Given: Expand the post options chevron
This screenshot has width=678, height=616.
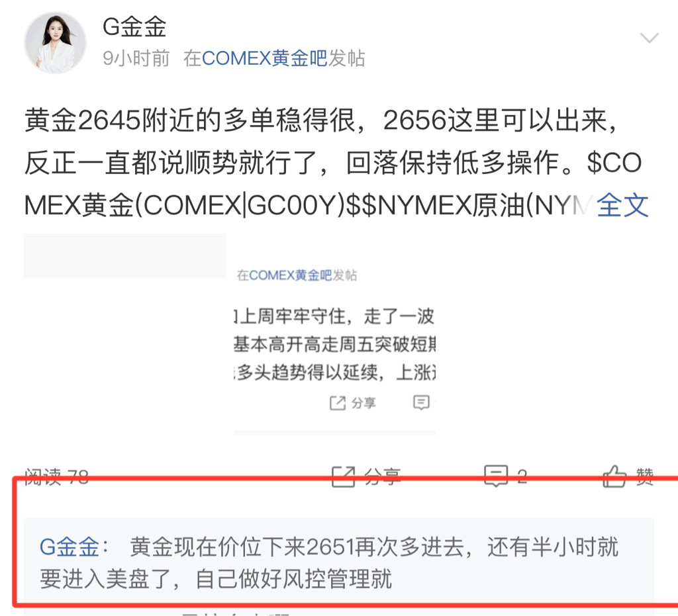Looking at the screenshot, I should click(x=649, y=38).
